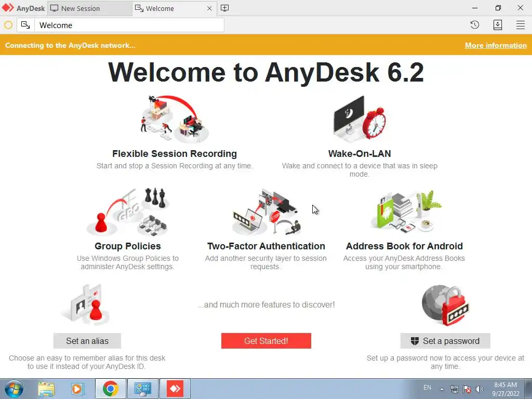Viewport: 532px width, 399px height.
Task: Click the Address Book for Android heading
Action: coord(404,246)
